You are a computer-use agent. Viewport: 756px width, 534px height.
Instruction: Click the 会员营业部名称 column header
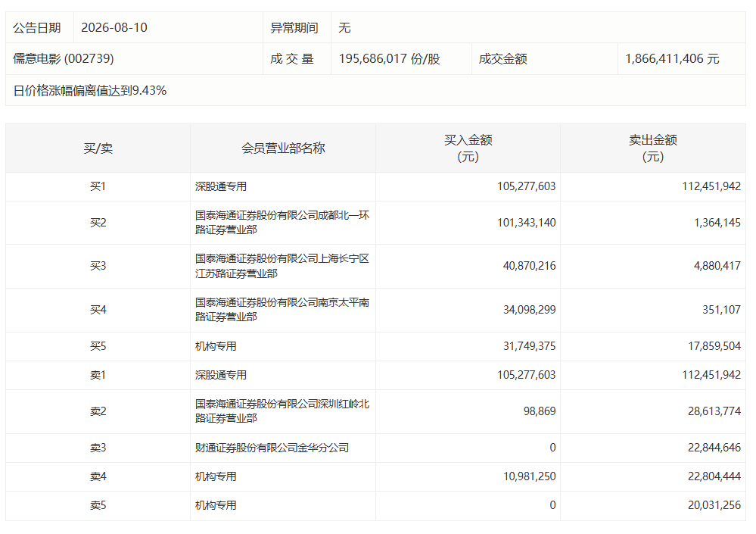(x=283, y=148)
